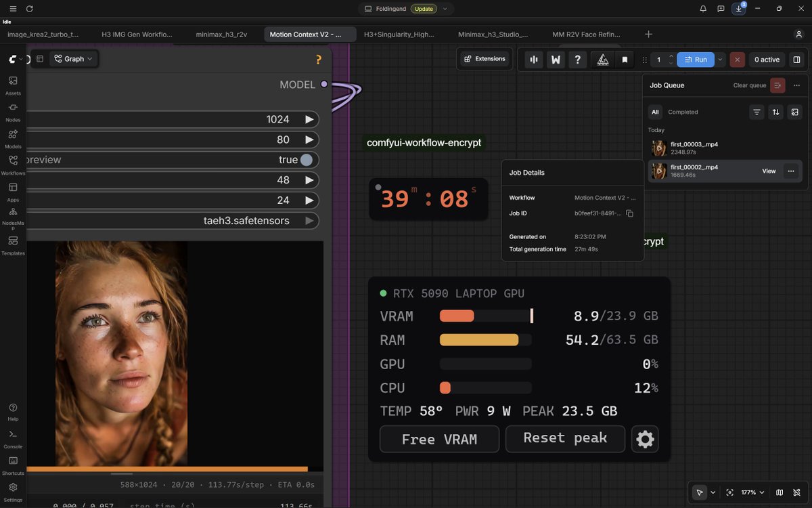Toggle the panel layout icon beside Graph
812x508 pixels.
click(40, 59)
